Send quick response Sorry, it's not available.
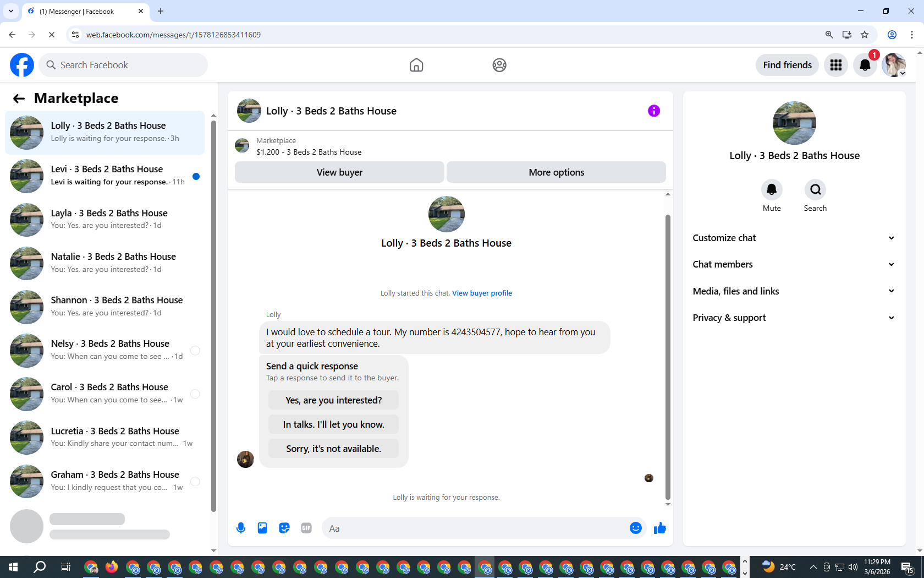This screenshot has width=924, height=578. click(x=333, y=449)
